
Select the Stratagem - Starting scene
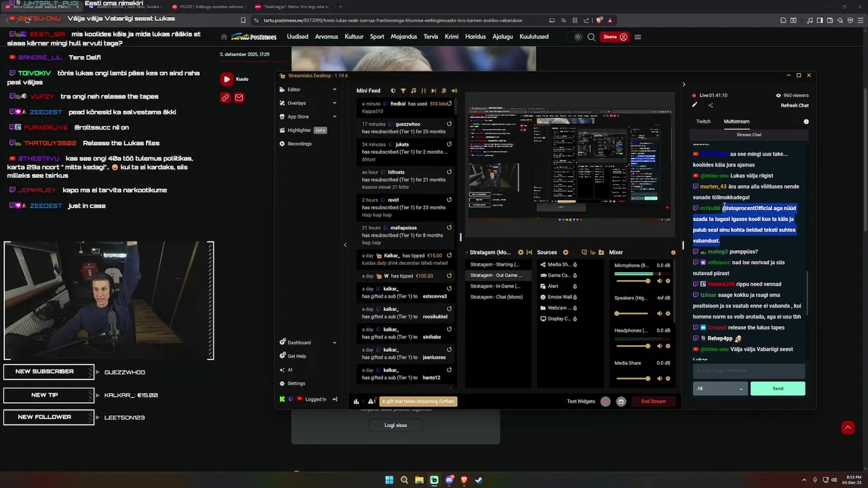click(498, 264)
